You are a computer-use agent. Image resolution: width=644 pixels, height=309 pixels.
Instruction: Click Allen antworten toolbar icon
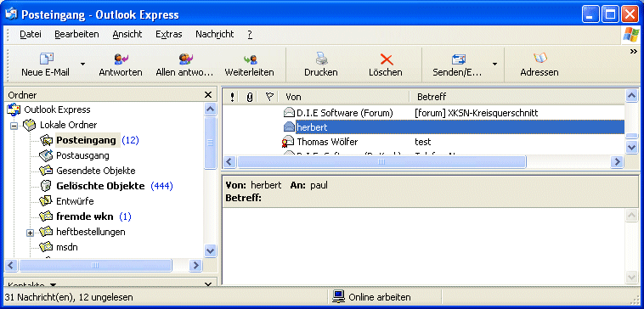[185, 59]
